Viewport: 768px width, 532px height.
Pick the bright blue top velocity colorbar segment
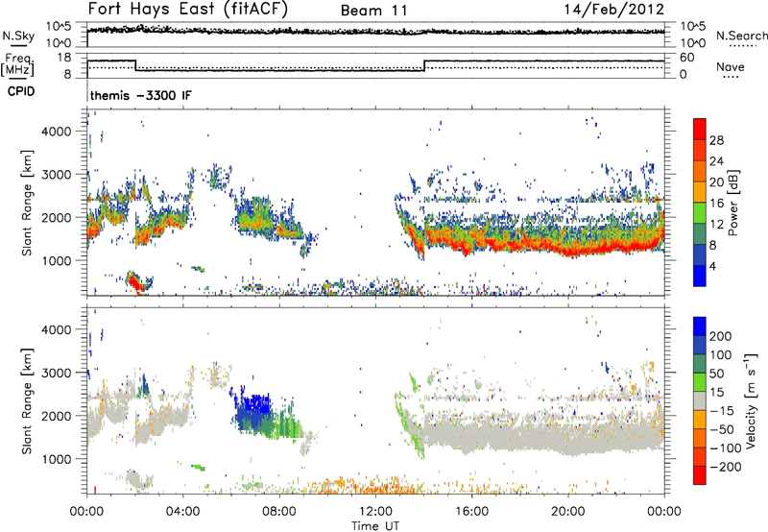click(700, 326)
